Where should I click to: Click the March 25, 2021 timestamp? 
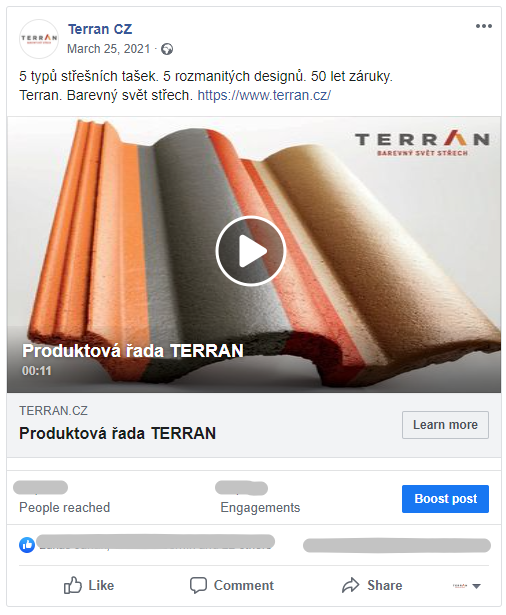109,49
